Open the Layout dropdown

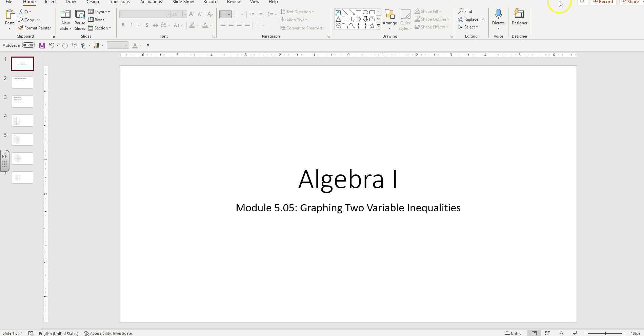99,12
